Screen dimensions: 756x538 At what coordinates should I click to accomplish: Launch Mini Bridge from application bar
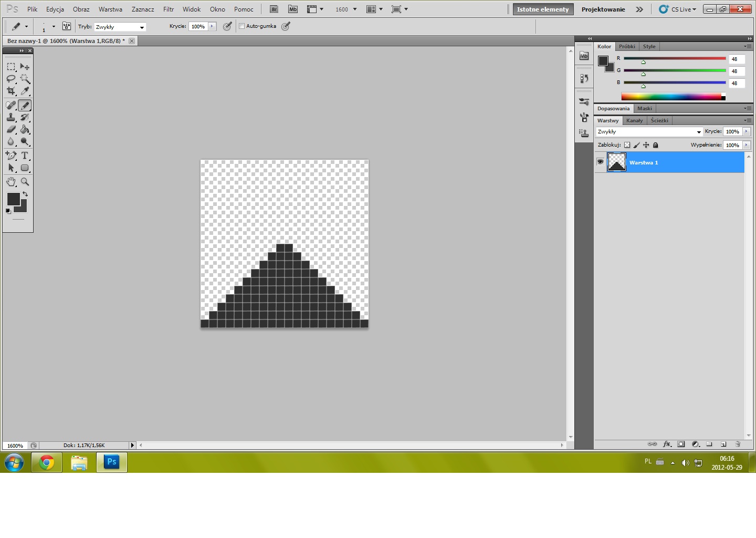click(x=293, y=9)
